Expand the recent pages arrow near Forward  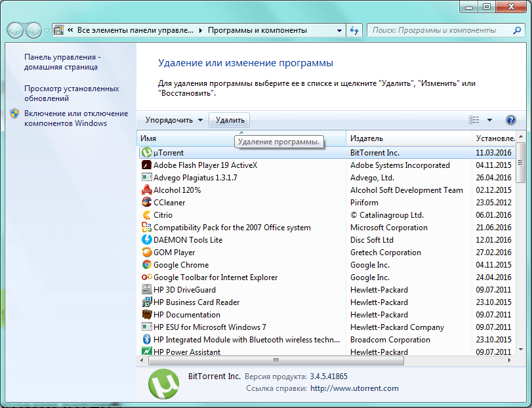[x=47, y=31]
